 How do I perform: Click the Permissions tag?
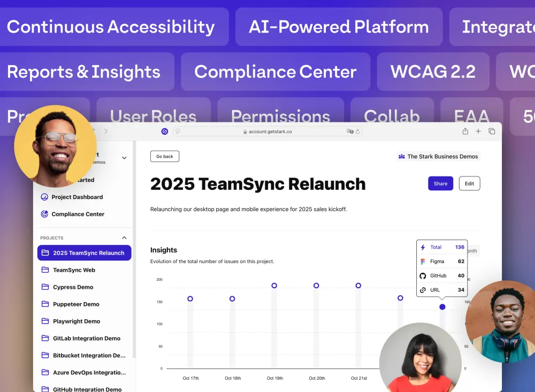coord(280,111)
